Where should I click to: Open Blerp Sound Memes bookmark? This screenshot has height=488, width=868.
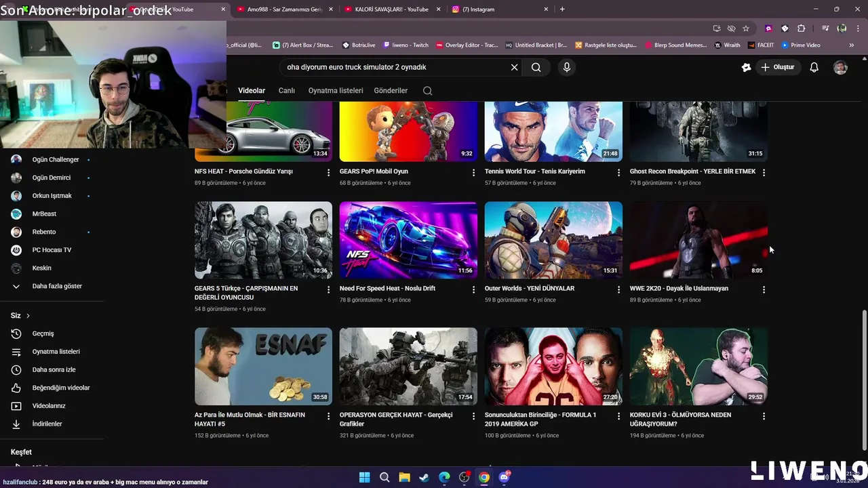click(x=675, y=45)
